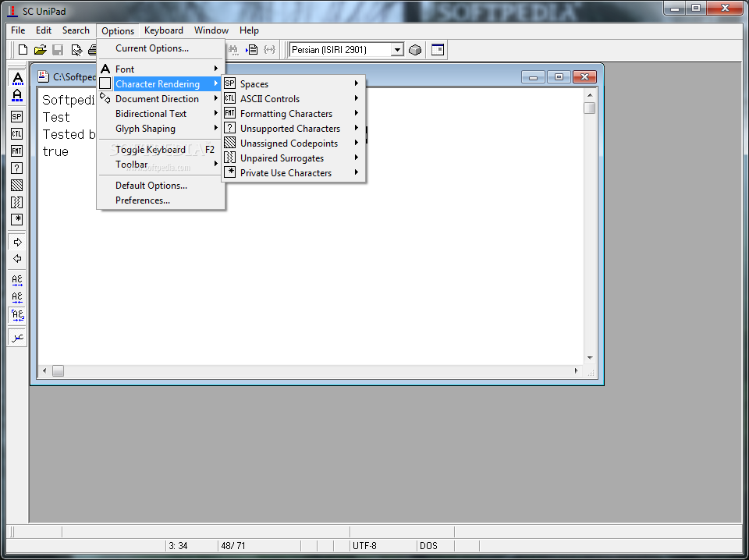
Task: Click AƐ icon with corner brackets
Action: pos(17,314)
